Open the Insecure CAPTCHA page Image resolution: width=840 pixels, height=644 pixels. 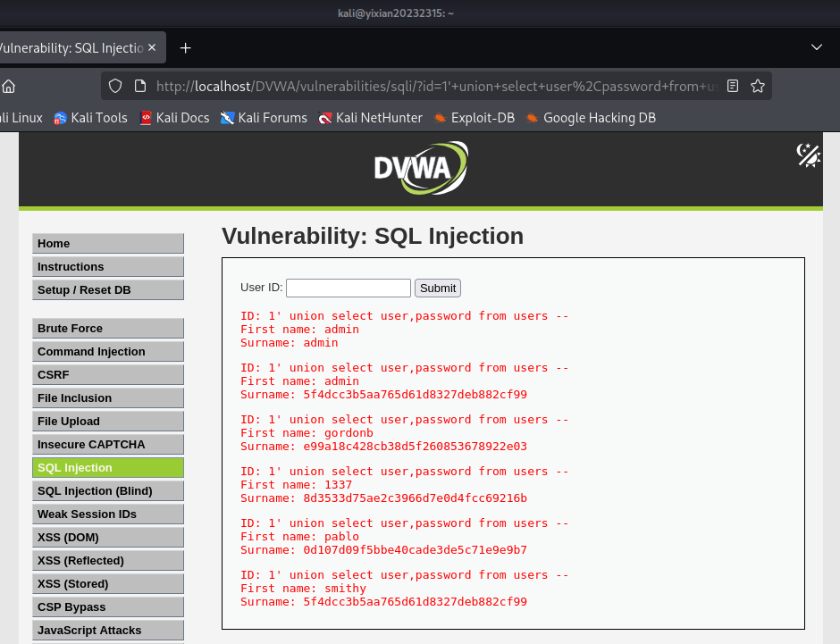pos(107,444)
